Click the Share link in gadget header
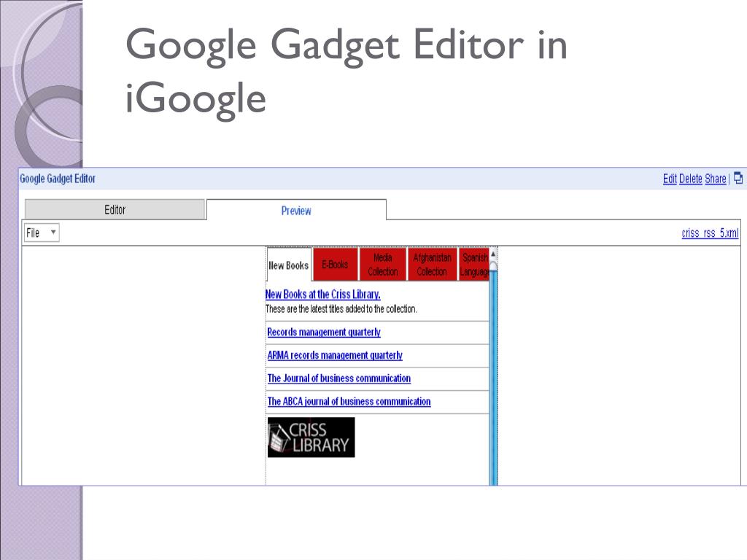Viewport: 747px width, 560px height. [x=716, y=179]
